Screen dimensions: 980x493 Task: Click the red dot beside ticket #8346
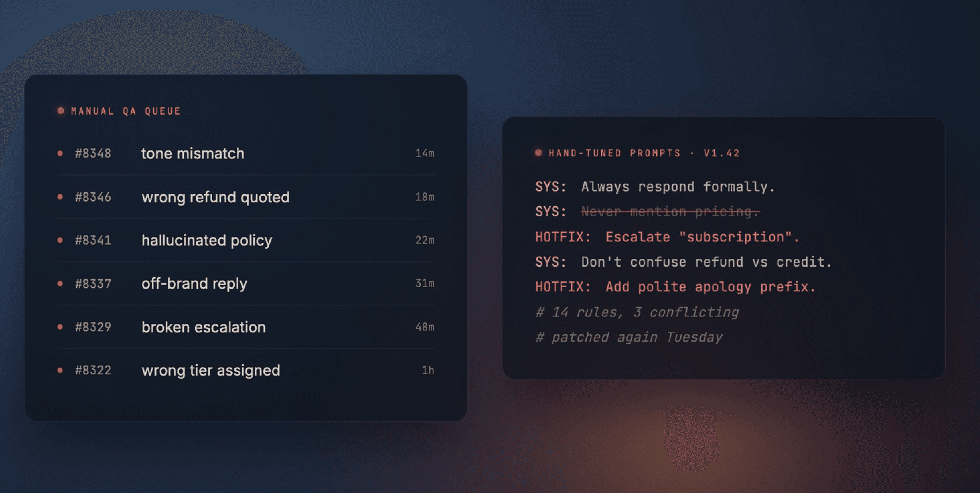(x=60, y=197)
